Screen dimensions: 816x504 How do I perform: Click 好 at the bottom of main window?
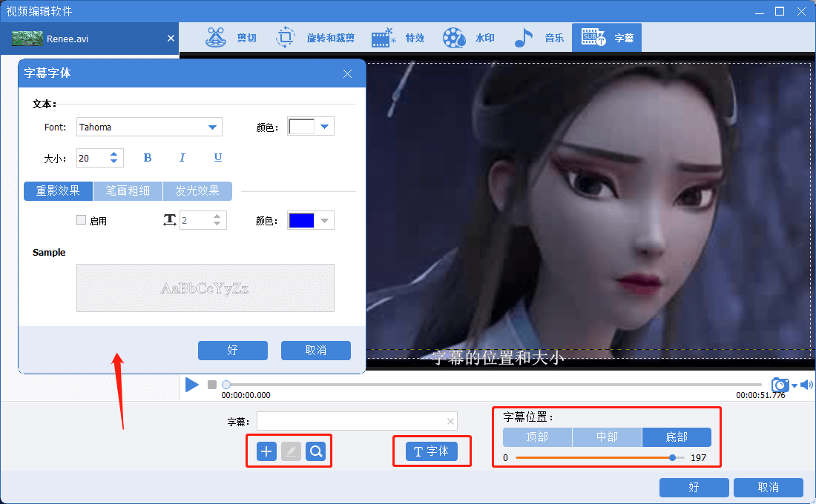(694, 488)
